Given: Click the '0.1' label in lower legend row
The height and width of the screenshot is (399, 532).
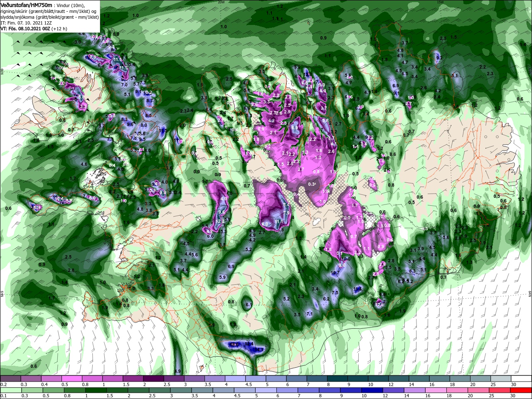Looking at the screenshot, I should click(x=3, y=396).
